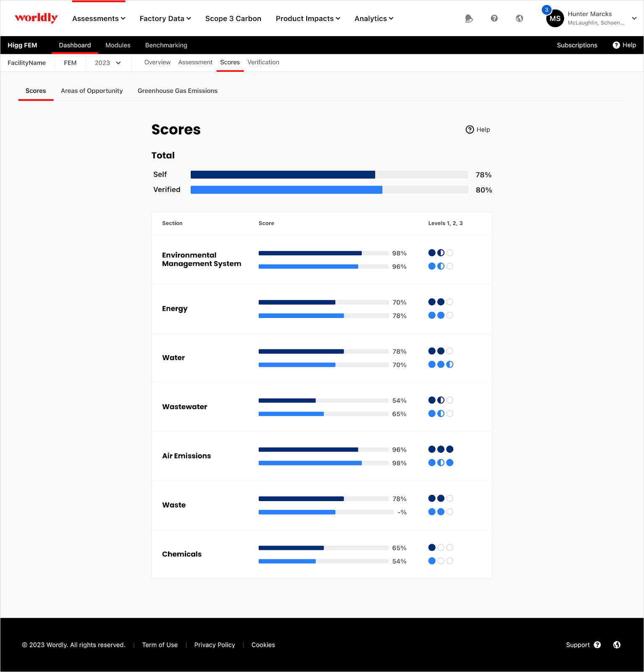Open the notifications bell icon

click(x=469, y=18)
